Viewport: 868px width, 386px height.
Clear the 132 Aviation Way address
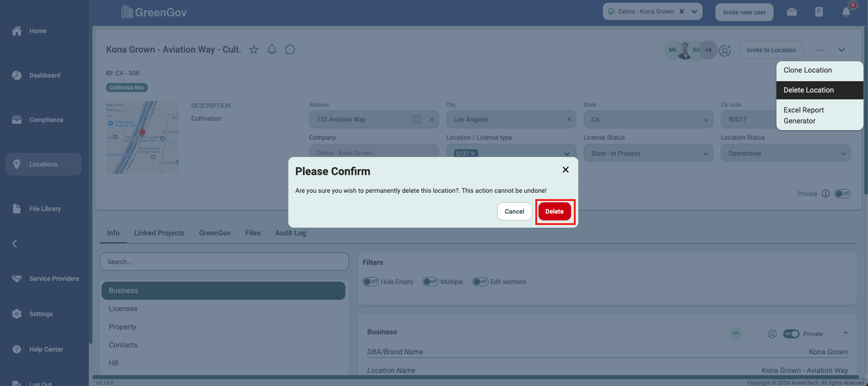(x=432, y=119)
